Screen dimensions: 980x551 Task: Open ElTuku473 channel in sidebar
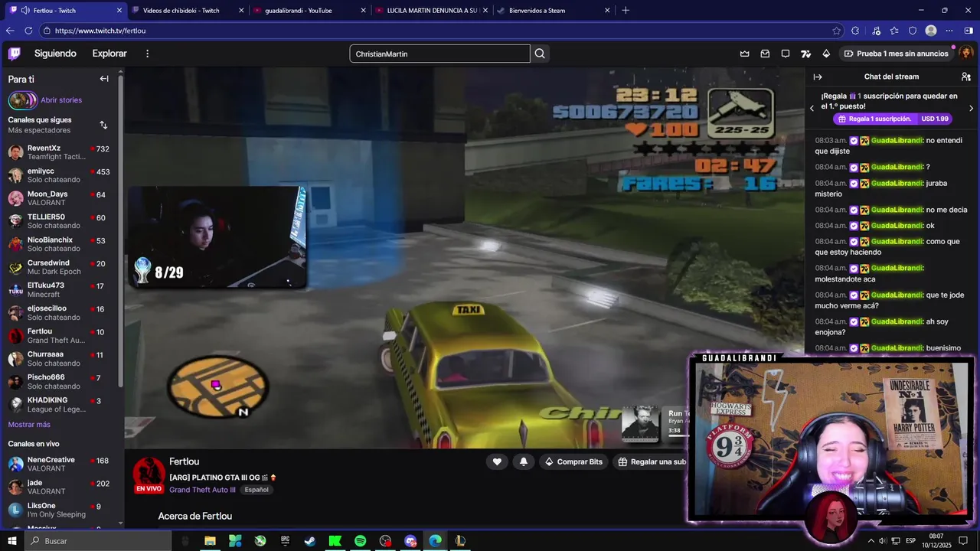(x=61, y=290)
